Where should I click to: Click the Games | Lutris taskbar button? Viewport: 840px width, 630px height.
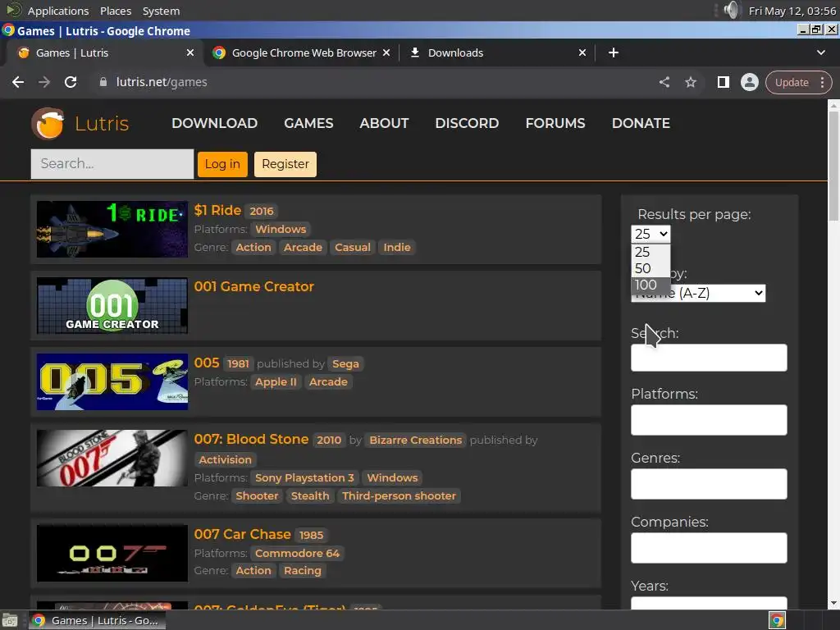coord(97,620)
